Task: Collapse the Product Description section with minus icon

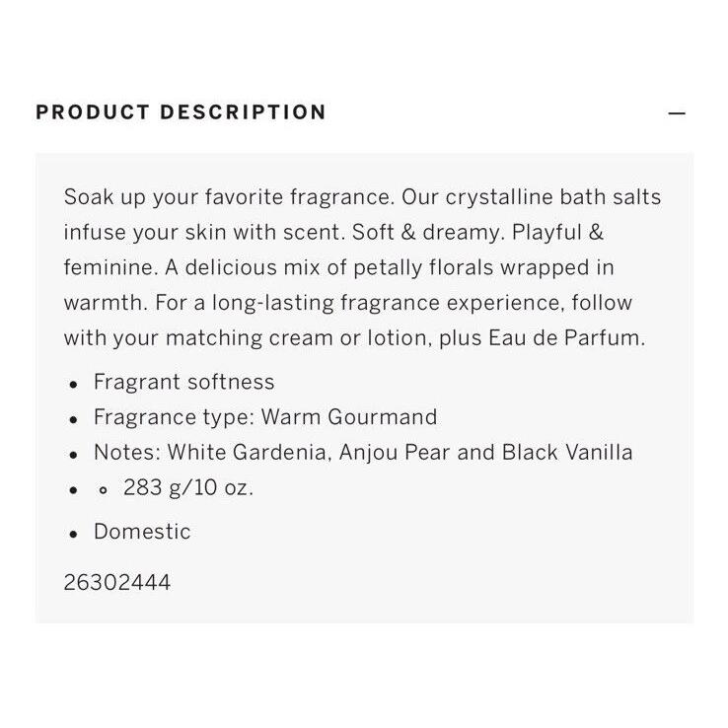Action: 677,113
